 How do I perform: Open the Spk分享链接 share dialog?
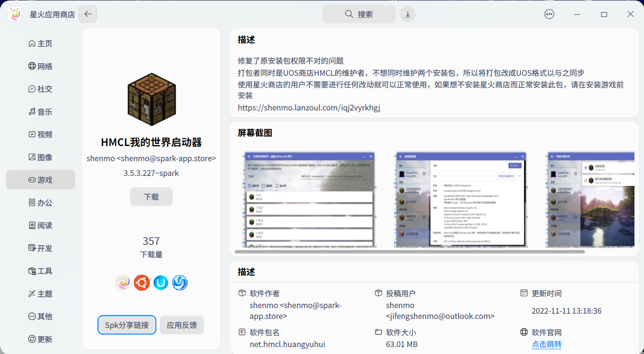coord(126,325)
